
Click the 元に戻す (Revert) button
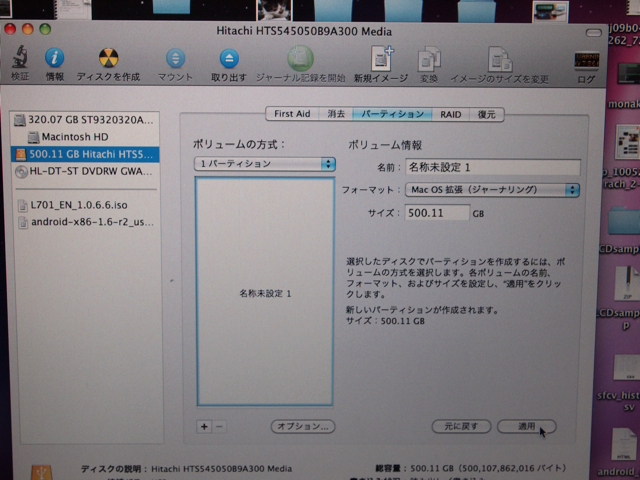pos(461,426)
